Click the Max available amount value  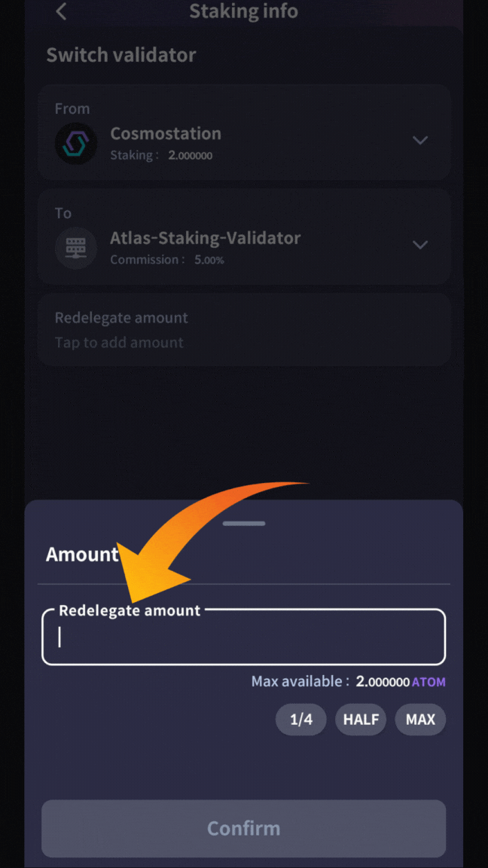pyautogui.click(x=383, y=682)
